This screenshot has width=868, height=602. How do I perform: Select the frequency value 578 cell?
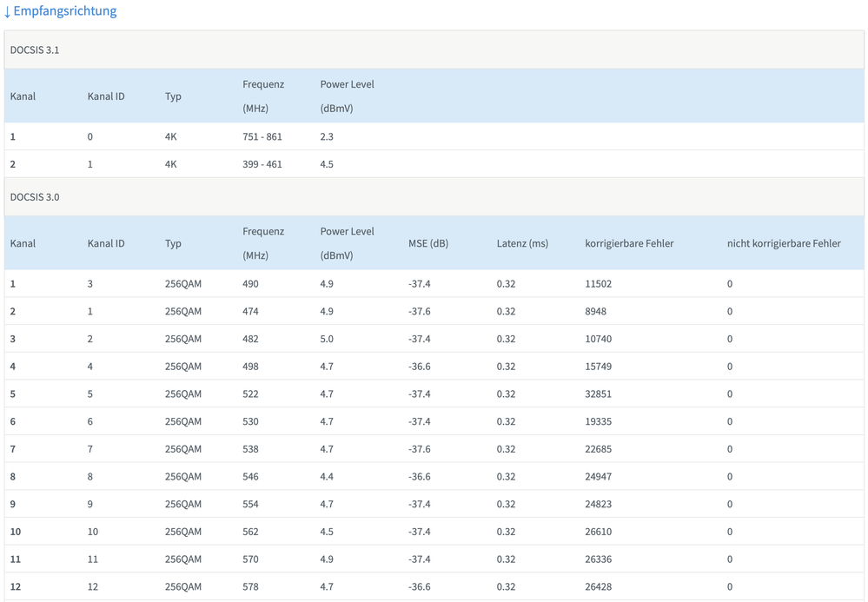click(x=250, y=586)
